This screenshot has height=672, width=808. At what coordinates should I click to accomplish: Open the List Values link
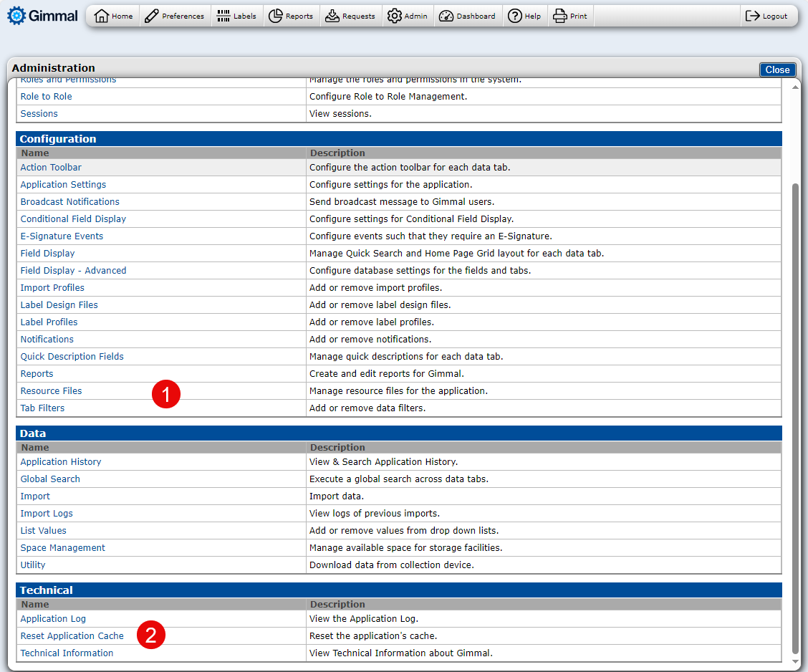pos(43,531)
